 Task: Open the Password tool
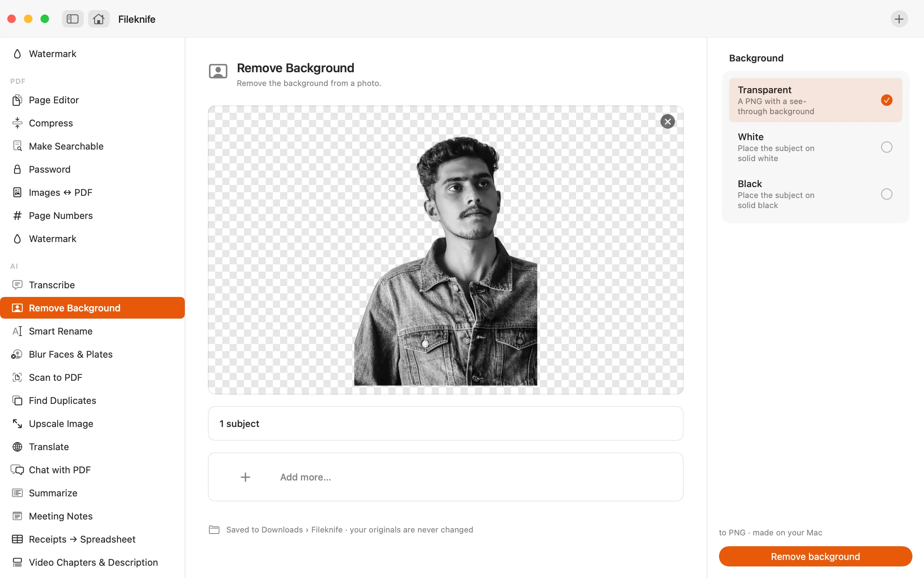[92, 169]
